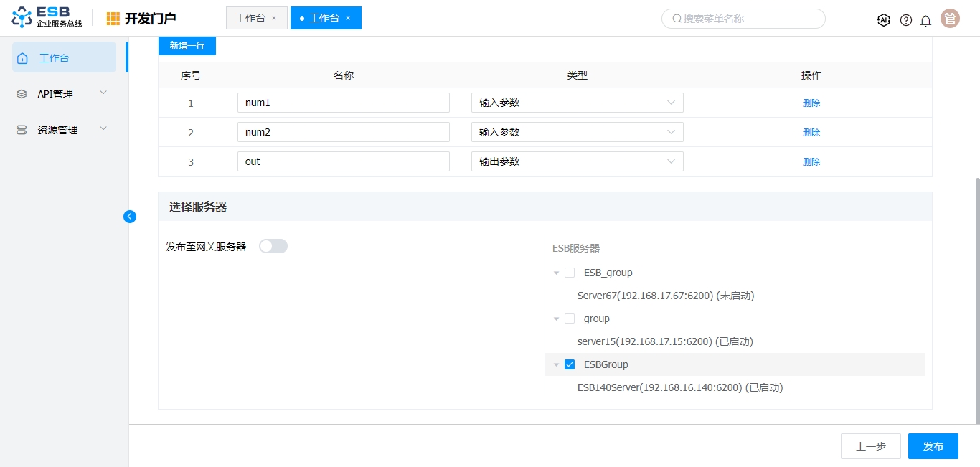
Task: Delete the num2 row via 删除
Action: point(811,132)
